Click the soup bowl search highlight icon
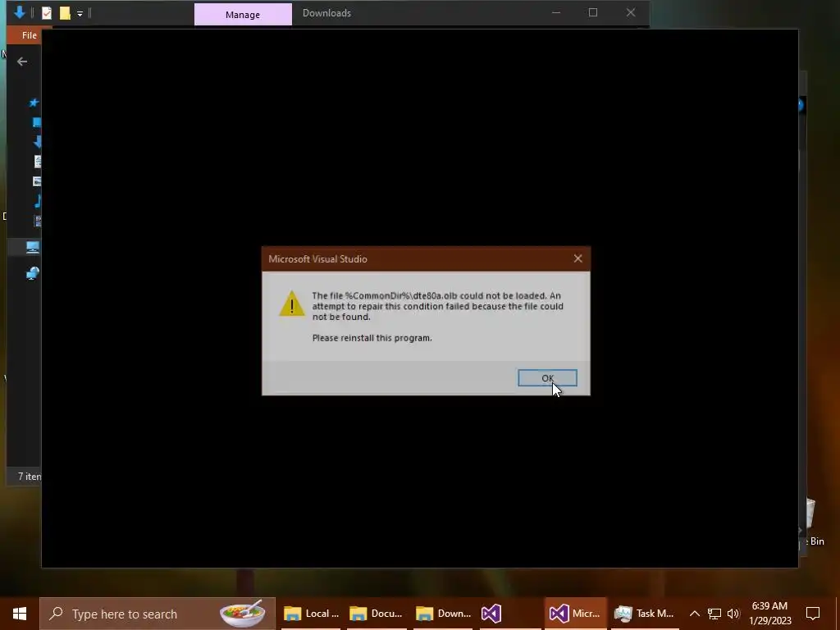 pos(242,614)
